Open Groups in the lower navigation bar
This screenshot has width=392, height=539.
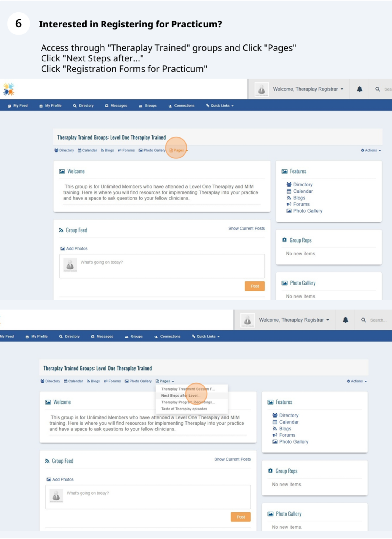click(134, 336)
